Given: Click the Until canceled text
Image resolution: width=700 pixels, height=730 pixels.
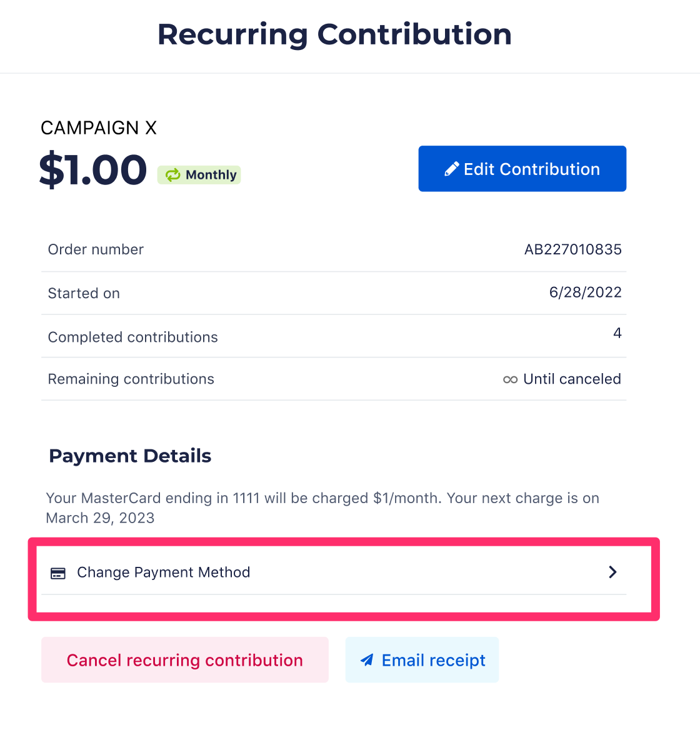Looking at the screenshot, I should pos(572,379).
